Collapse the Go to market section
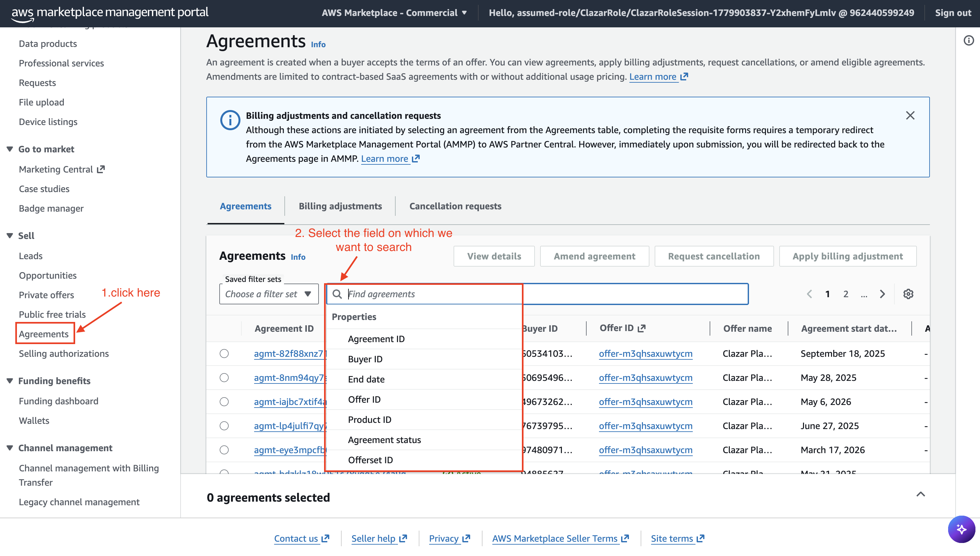Screen dimensions: 980x556 coord(10,149)
